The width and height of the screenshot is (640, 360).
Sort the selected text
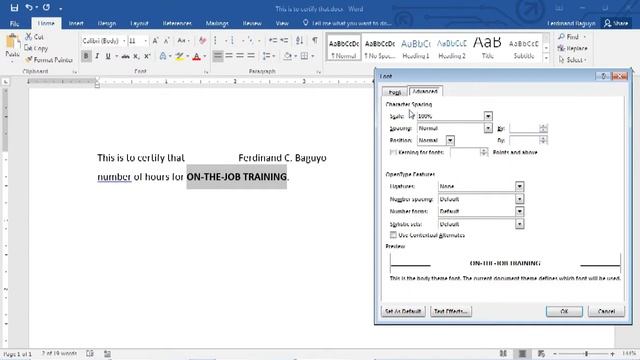coord(300,41)
